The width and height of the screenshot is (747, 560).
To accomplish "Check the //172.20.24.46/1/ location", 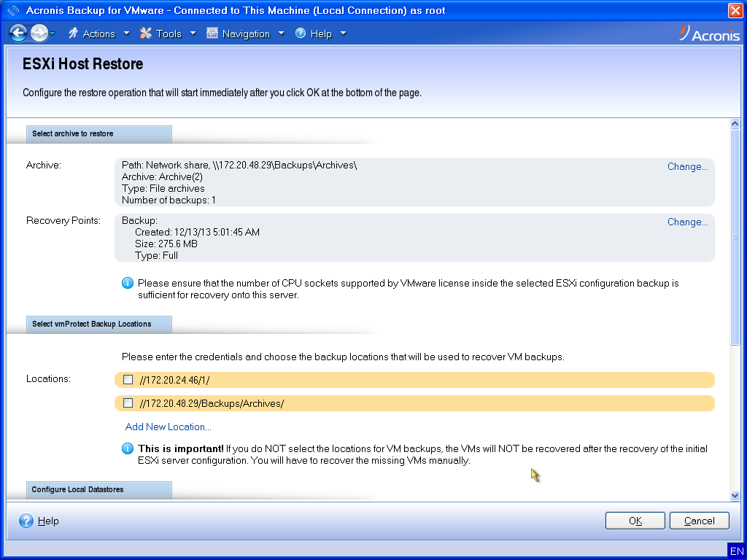I will [x=128, y=379].
